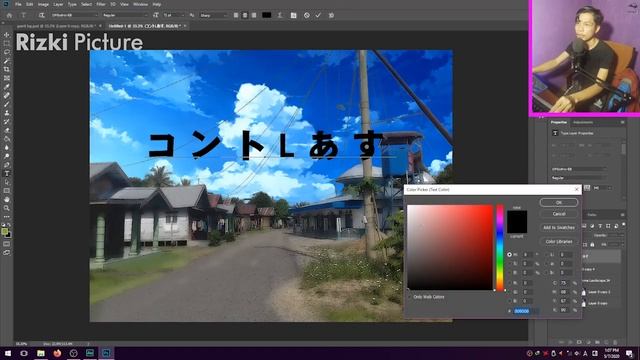Image resolution: width=640 pixels, height=360 pixels.
Task: Open Properties panel menu
Action: (622, 122)
